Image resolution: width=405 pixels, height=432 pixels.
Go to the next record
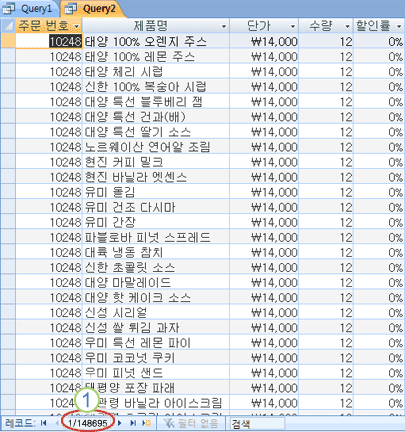click(120, 423)
